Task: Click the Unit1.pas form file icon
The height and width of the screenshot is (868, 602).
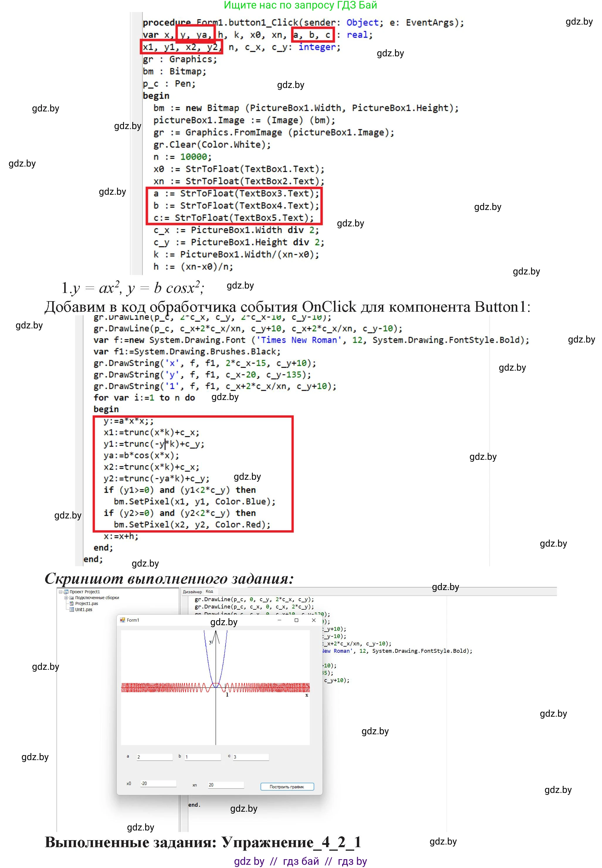Action: pos(72,610)
